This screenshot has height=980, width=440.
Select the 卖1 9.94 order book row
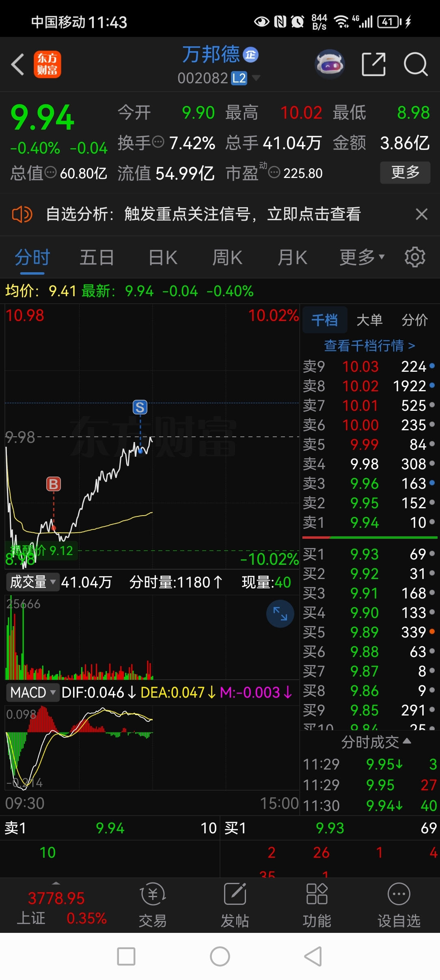pos(369,523)
